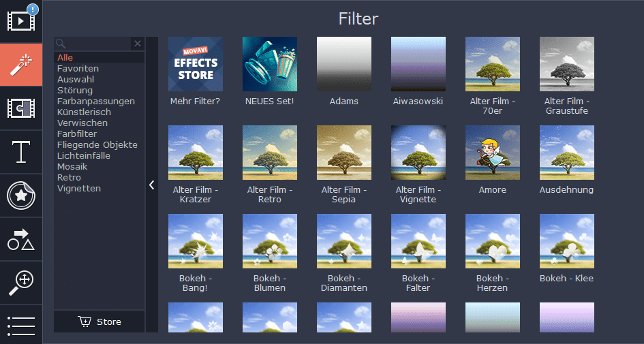Open the Callouts shapes tab

tap(21, 239)
